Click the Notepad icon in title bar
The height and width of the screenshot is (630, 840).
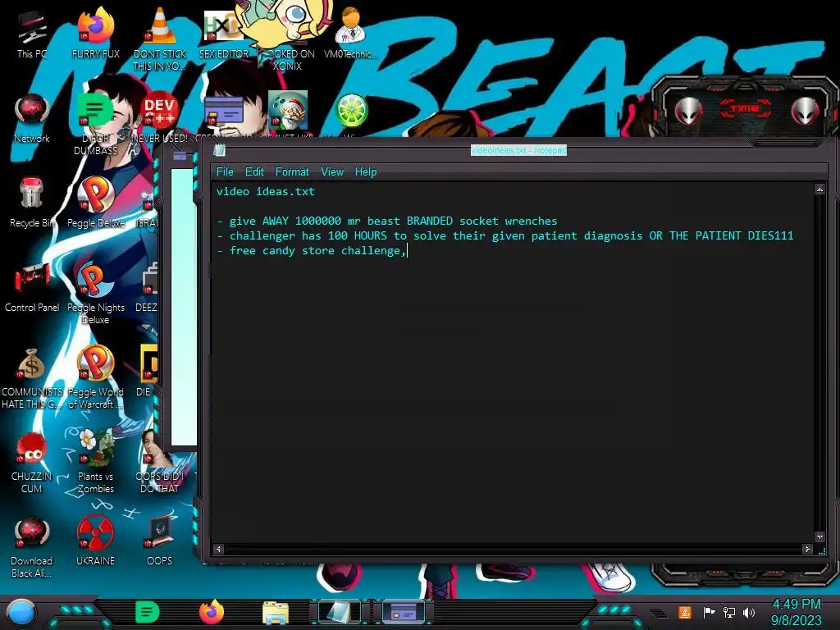click(219, 151)
